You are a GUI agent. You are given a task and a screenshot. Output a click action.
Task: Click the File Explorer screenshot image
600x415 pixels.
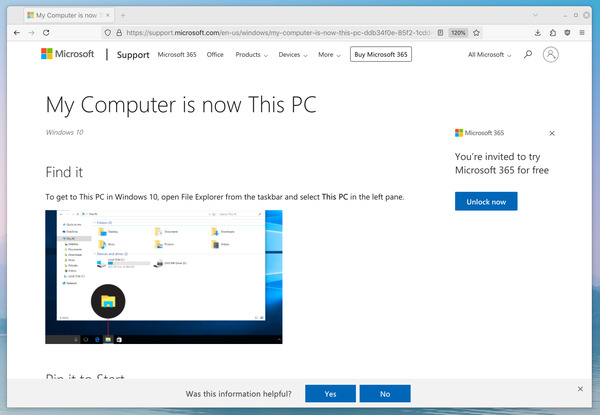[164, 277]
